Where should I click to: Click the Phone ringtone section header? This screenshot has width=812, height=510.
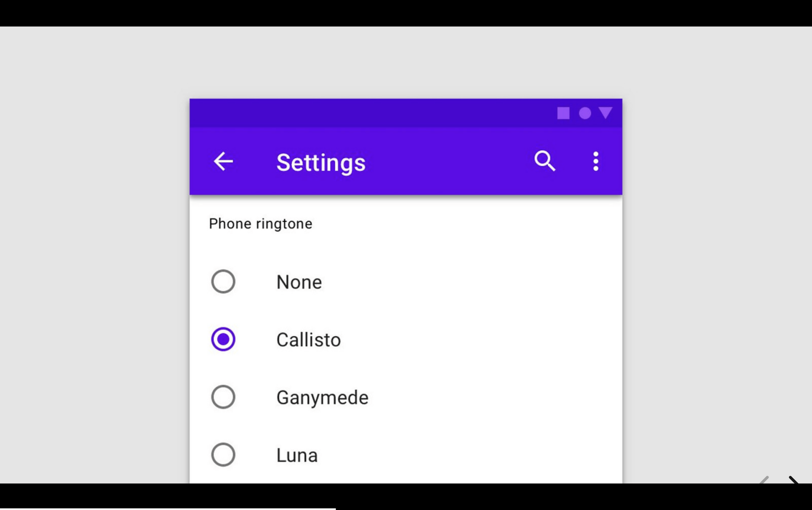tap(260, 223)
